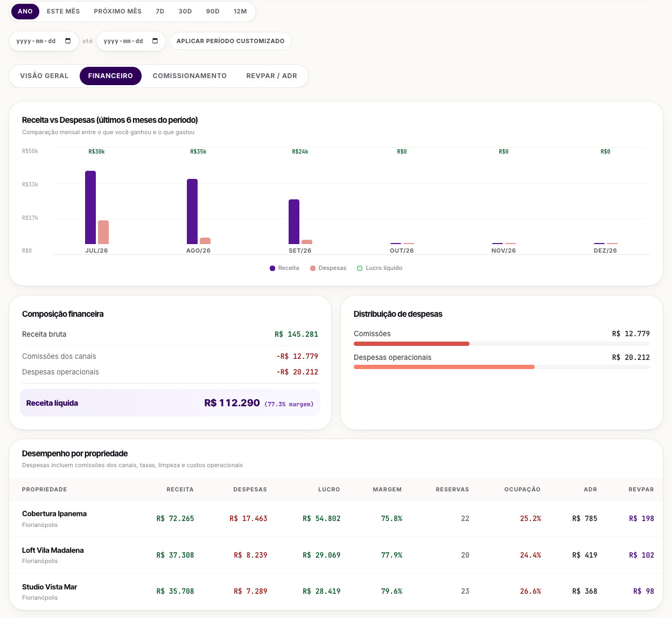Click the Receita legend dot
This screenshot has width=672, height=618.
pos(272,268)
